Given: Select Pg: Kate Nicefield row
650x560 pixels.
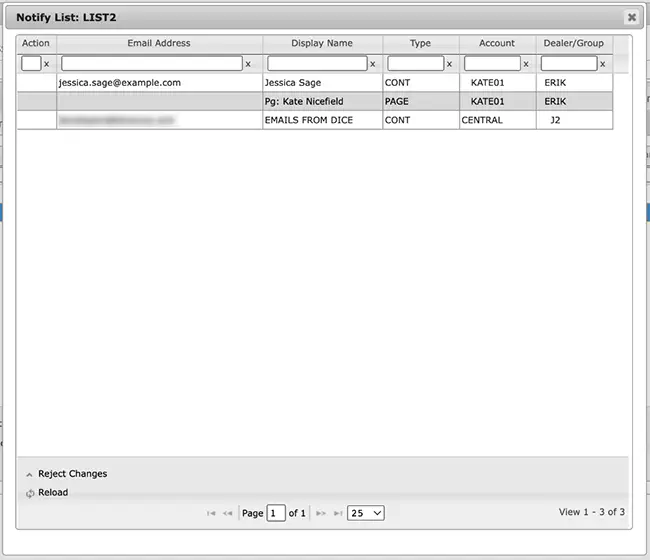Looking at the screenshot, I should [315, 102].
